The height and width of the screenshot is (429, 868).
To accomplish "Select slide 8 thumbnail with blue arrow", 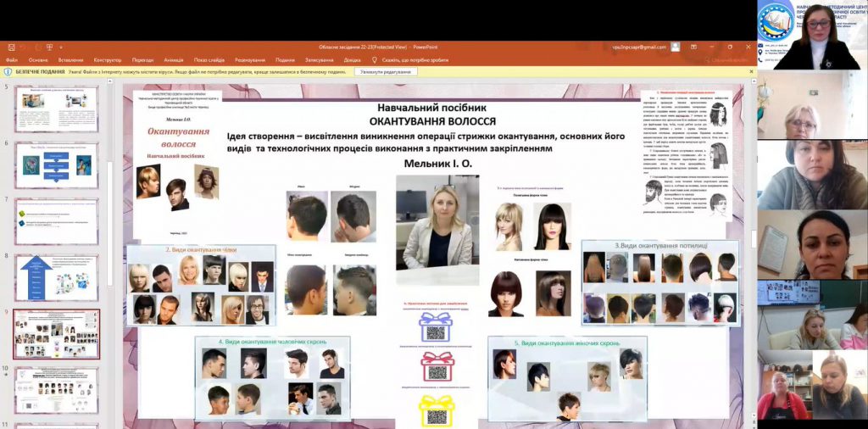I will click(57, 278).
